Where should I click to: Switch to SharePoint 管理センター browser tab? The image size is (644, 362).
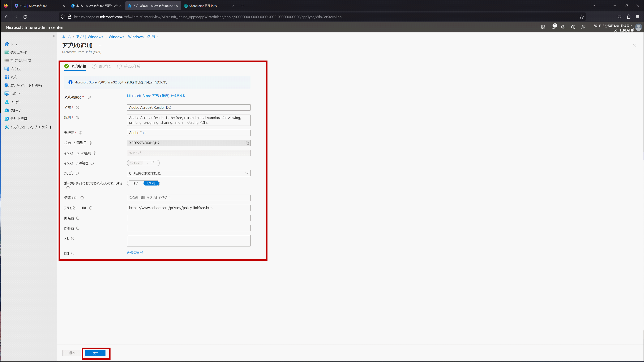click(209, 6)
